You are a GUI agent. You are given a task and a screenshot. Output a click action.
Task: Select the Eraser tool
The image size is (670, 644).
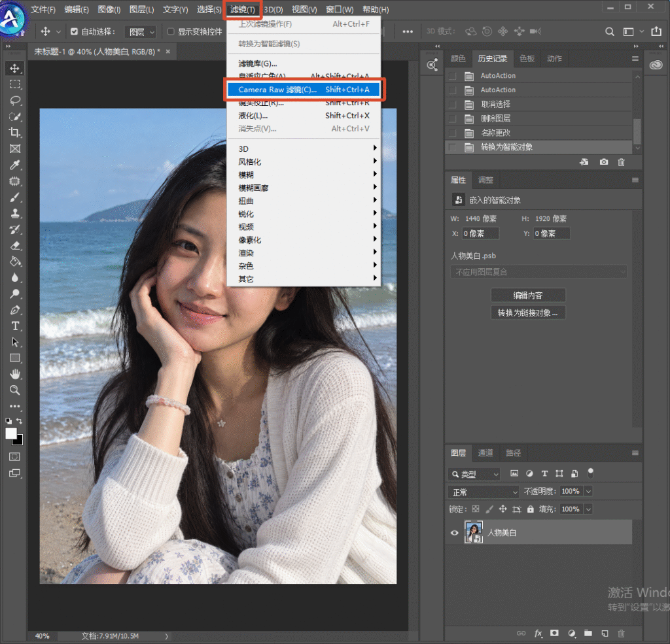(15, 246)
